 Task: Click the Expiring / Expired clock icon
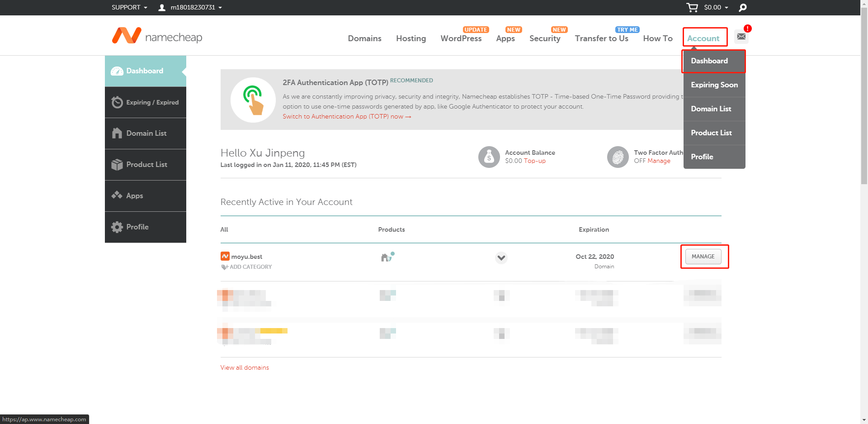117,102
